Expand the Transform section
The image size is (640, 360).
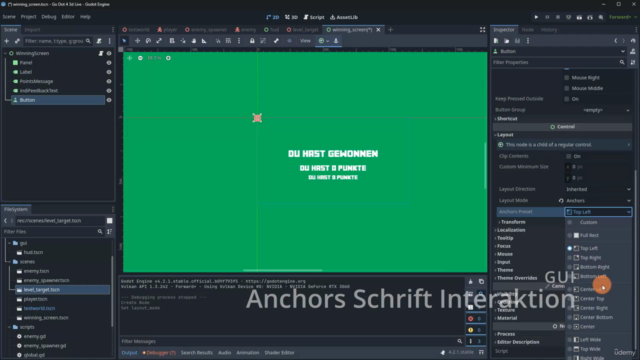513,222
